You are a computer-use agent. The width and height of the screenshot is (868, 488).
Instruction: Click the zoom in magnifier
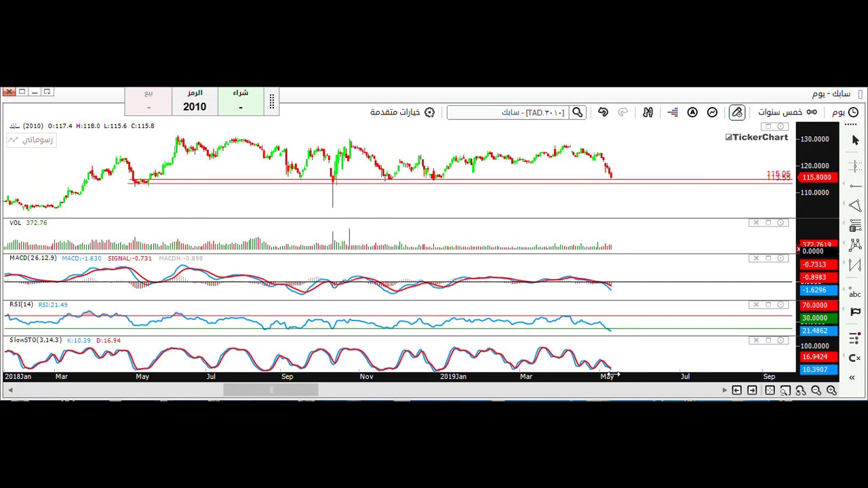pos(831,390)
